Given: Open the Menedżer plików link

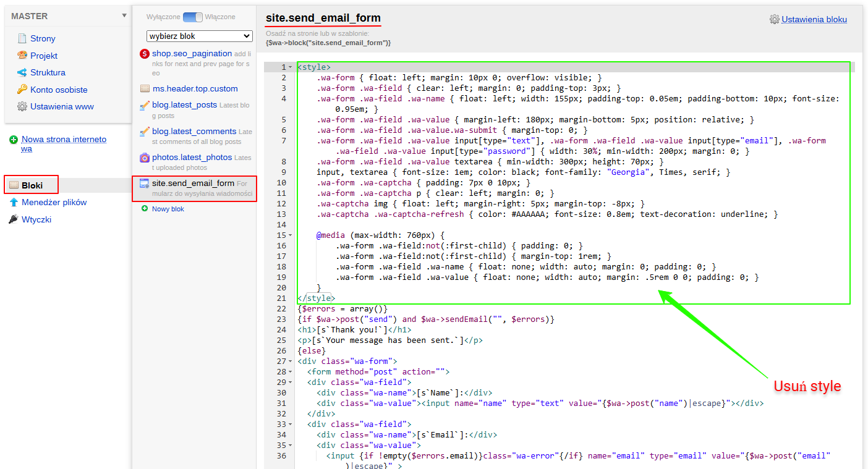Looking at the screenshot, I should pyautogui.click(x=54, y=202).
